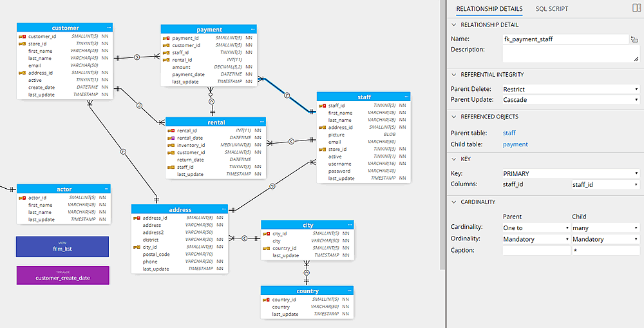Open the rental table's three-dot menu
The width and height of the screenshot is (644, 328).
coord(261,122)
